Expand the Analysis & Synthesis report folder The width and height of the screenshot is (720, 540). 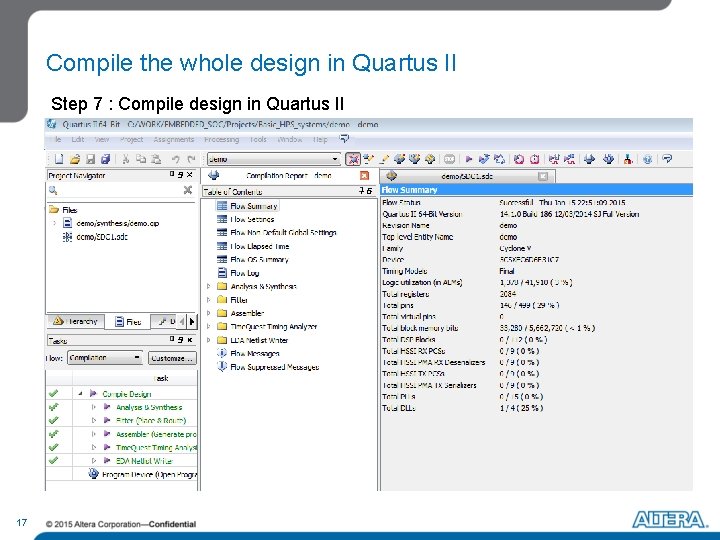208,286
